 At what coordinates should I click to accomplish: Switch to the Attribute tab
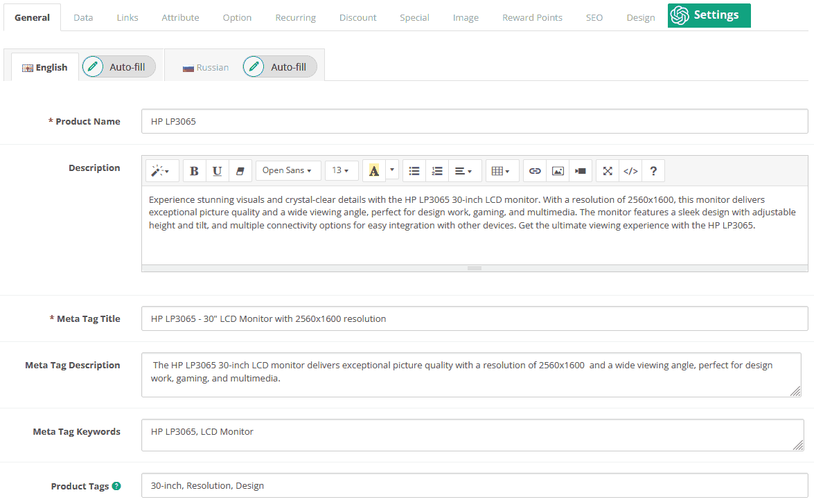[180, 17]
